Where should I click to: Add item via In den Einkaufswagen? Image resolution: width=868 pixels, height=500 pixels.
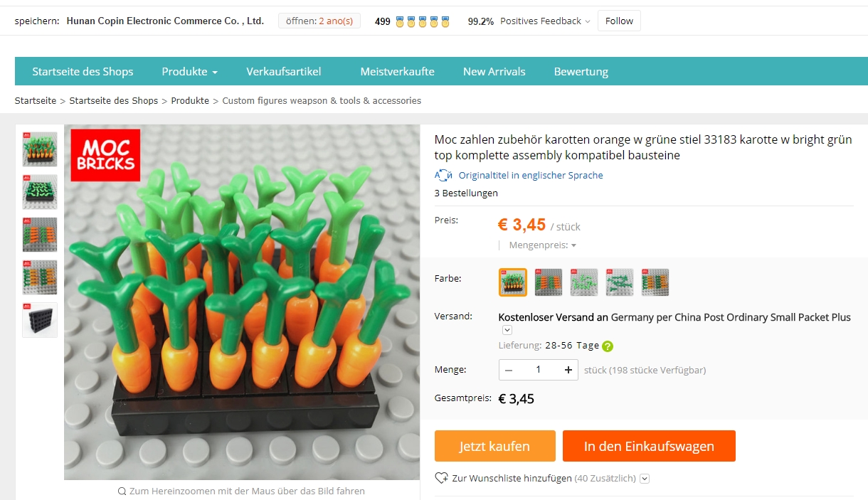pos(648,446)
